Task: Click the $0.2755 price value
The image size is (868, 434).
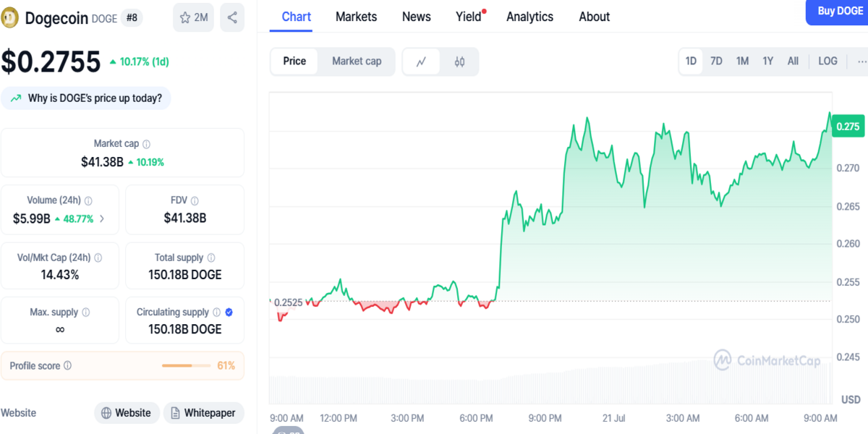Action: click(51, 62)
